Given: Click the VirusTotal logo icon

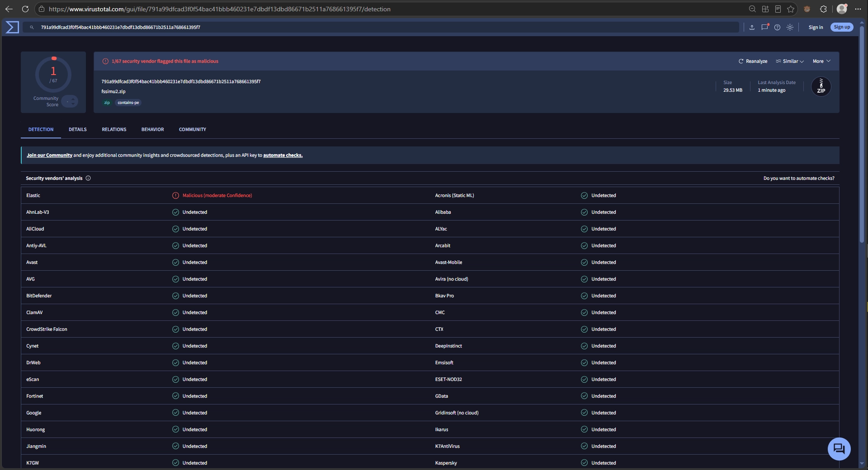Looking at the screenshot, I should (x=12, y=27).
